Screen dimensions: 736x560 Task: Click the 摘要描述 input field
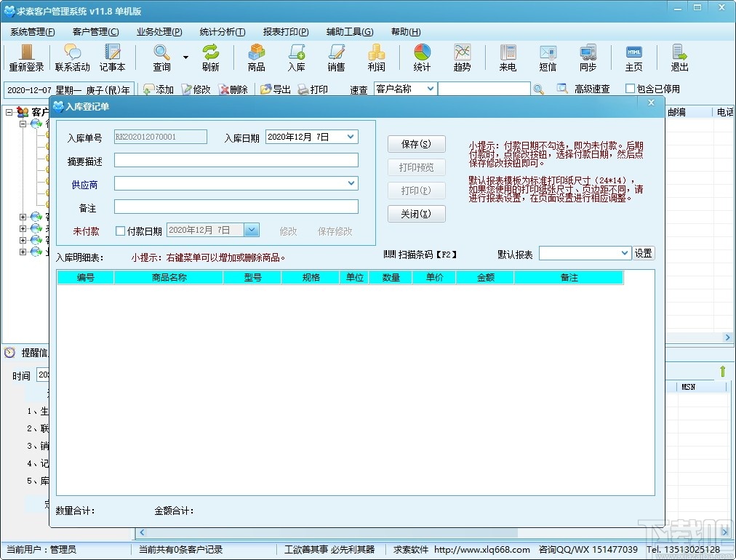pyautogui.click(x=236, y=160)
